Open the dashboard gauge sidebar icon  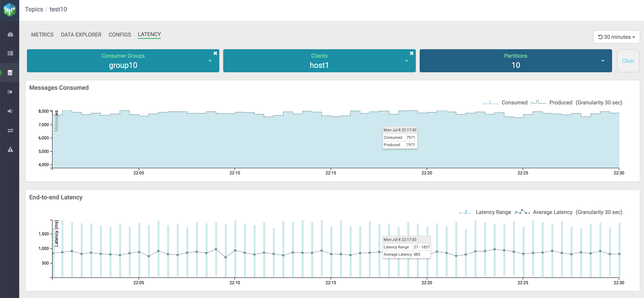pos(10,34)
